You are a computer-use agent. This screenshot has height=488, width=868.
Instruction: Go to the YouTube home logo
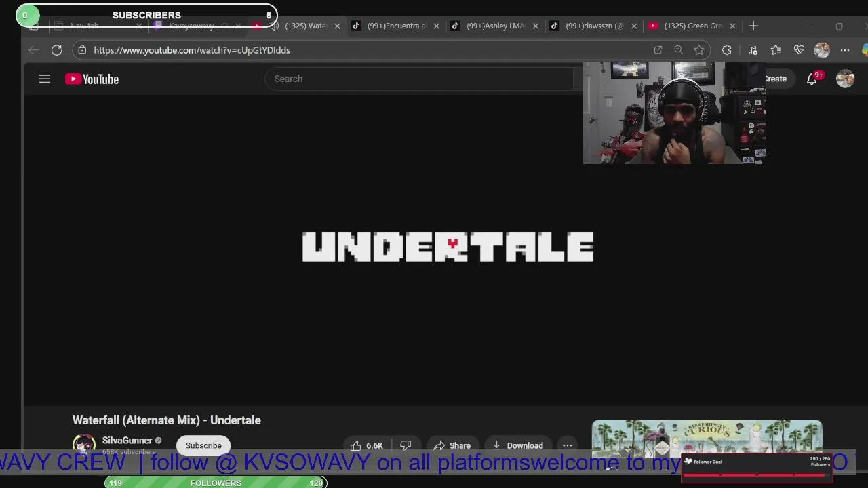(92, 79)
